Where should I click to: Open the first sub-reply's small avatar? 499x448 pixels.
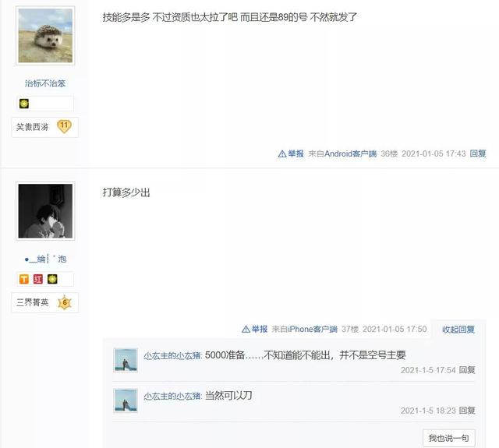(126, 360)
